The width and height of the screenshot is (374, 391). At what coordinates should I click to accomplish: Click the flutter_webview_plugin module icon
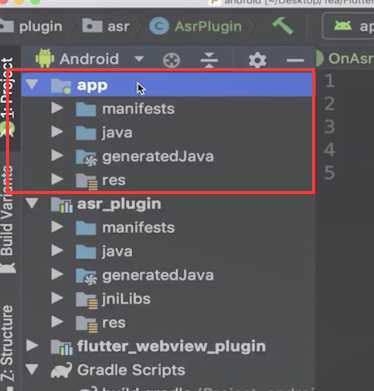point(62,347)
